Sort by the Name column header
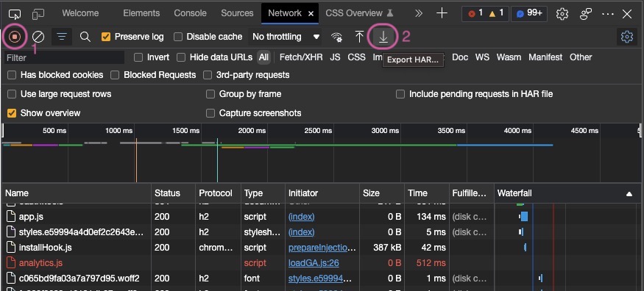The image size is (644, 291). point(77,193)
